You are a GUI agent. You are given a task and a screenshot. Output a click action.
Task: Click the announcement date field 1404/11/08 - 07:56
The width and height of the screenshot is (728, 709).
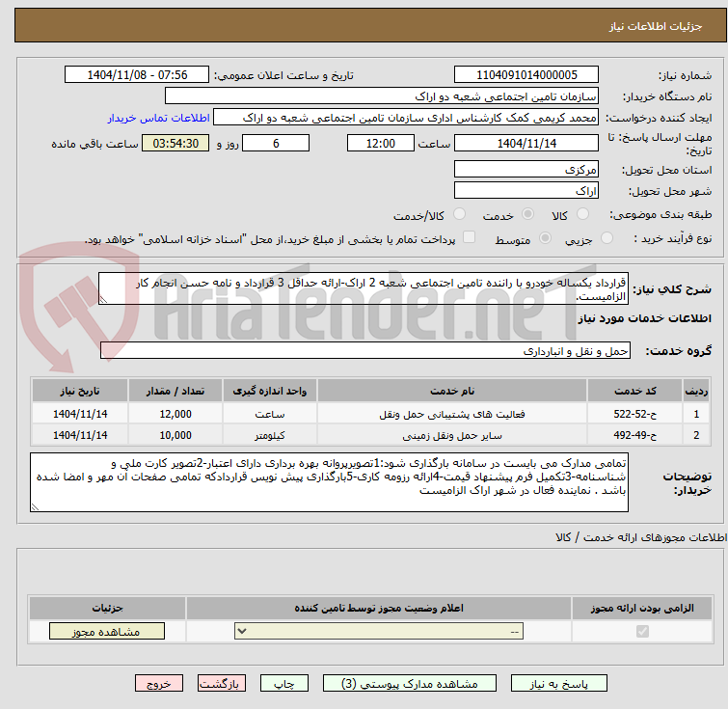click(137, 75)
